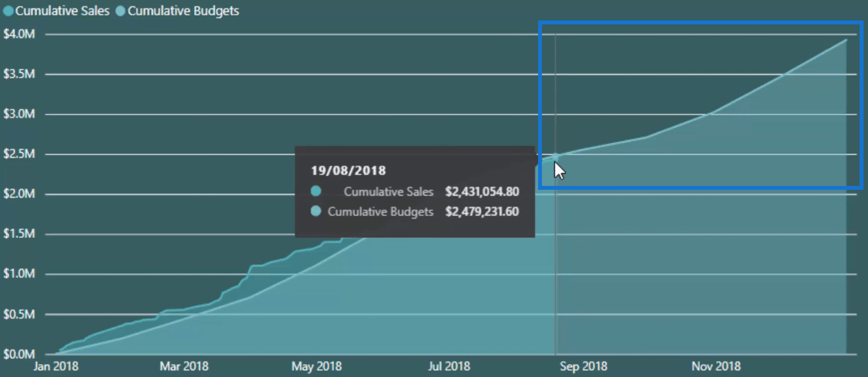Viewport: 868px width, 377px height.
Task: Click the Sep 2018 x-axis label
Action: [583, 367]
